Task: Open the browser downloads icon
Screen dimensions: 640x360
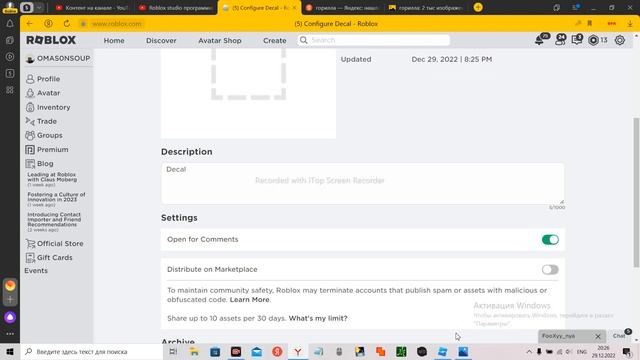Action: (x=630, y=24)
